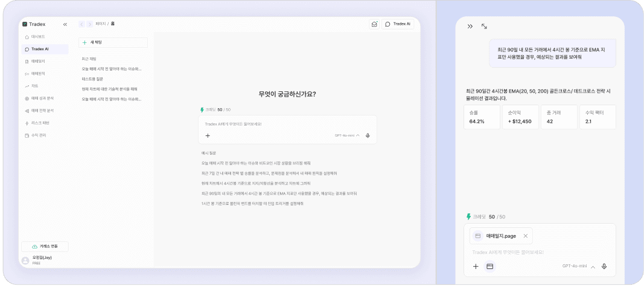Click the 거래소 연동 button
The image size is (644, 289).
click(x=45, y=246)
